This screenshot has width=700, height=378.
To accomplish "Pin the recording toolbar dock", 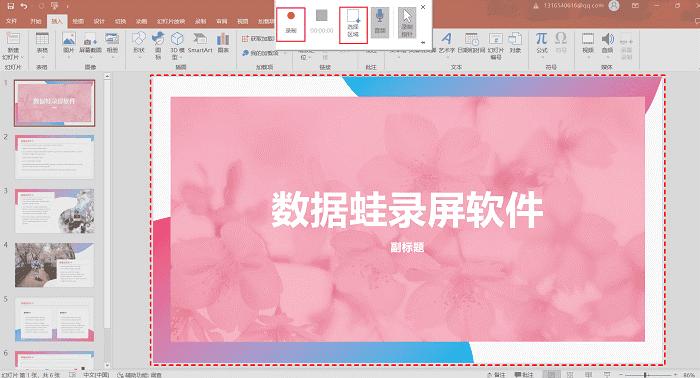I will [423, 42].
